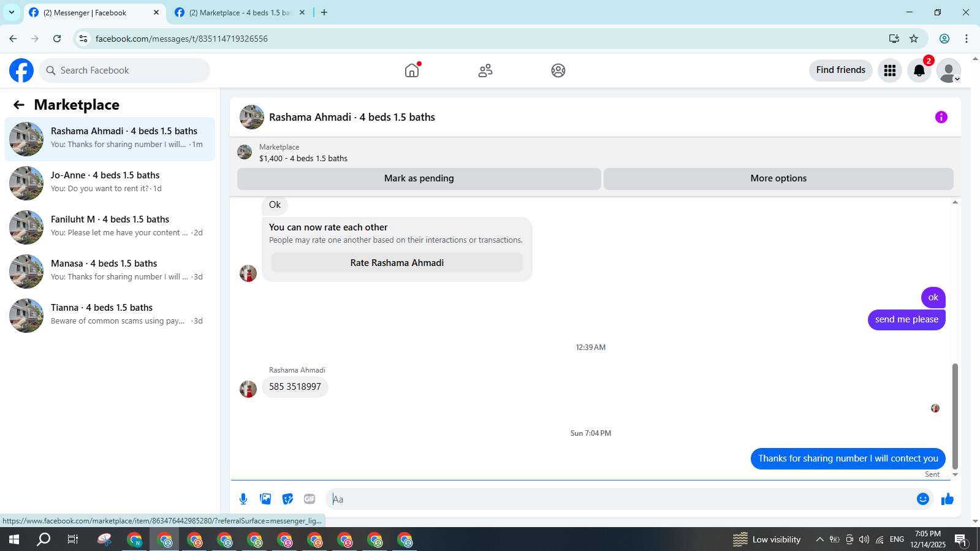Open Chrome profile icon
The image size is (980, 551).
[944, 39]
